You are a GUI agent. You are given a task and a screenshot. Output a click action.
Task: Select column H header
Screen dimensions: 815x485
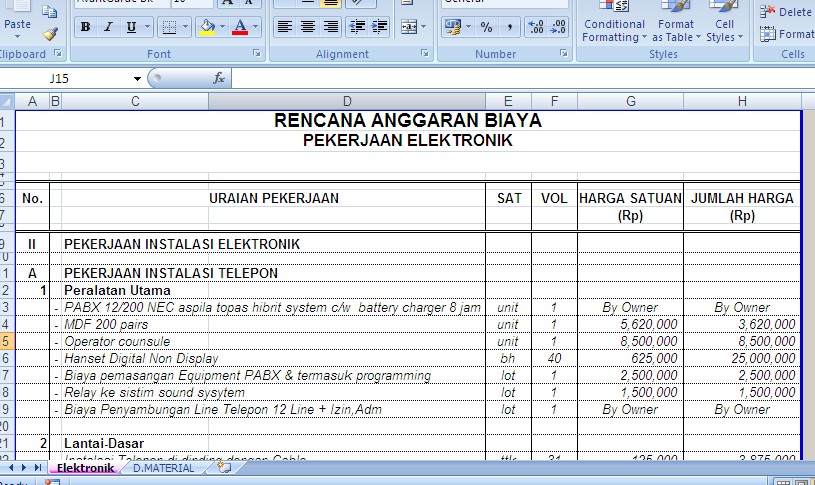pos(742,101)
